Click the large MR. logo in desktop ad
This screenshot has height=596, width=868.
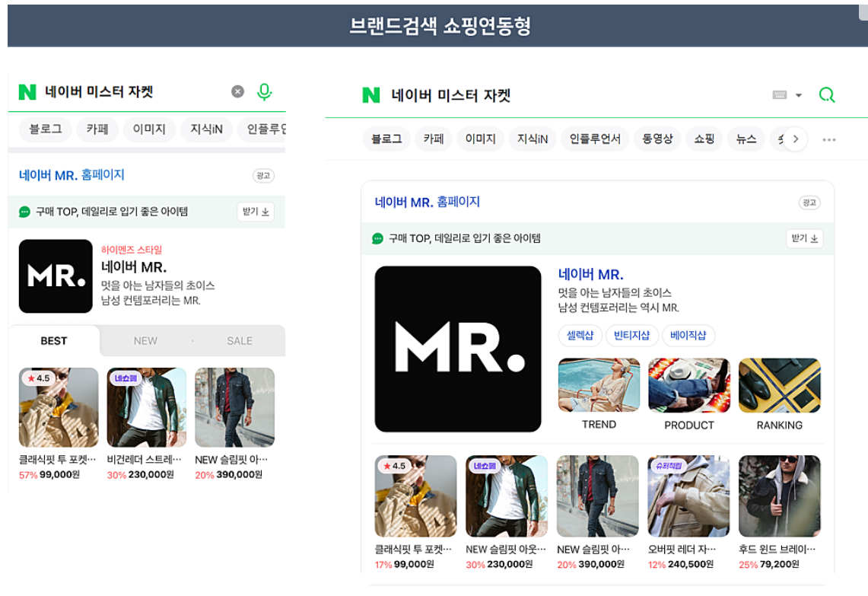[x=458, y=349]
